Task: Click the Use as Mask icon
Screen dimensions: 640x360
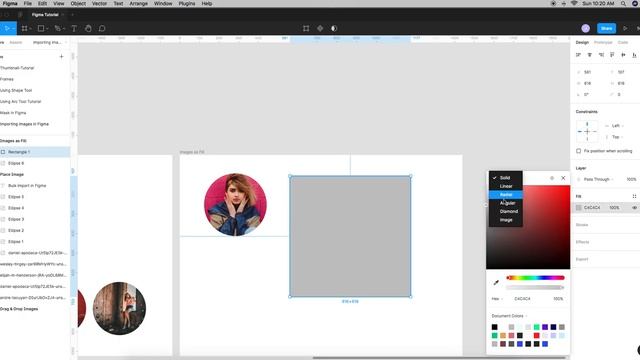Action: point(334,28)
